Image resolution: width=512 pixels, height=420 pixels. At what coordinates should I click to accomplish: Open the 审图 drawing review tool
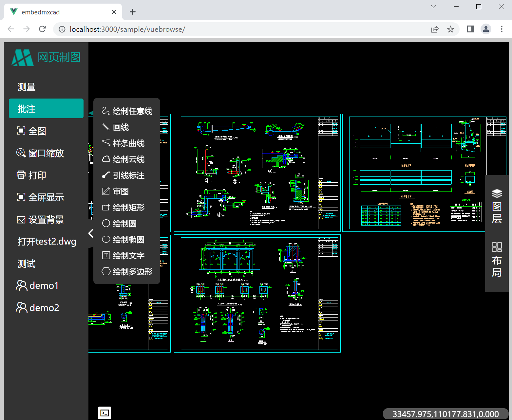pos(121,192)
